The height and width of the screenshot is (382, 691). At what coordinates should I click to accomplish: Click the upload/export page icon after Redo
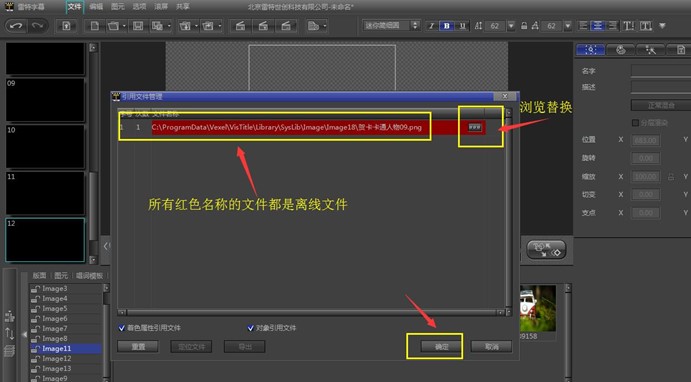tap(66, 26)
